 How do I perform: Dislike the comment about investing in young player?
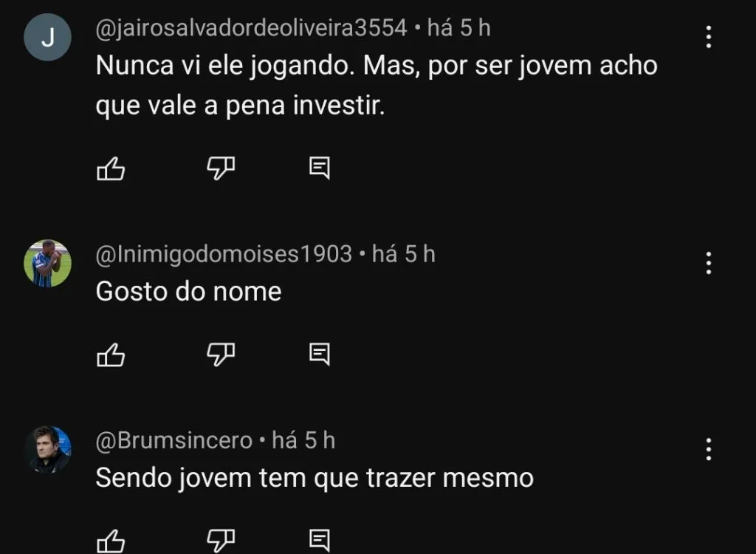tap(220, 168)
